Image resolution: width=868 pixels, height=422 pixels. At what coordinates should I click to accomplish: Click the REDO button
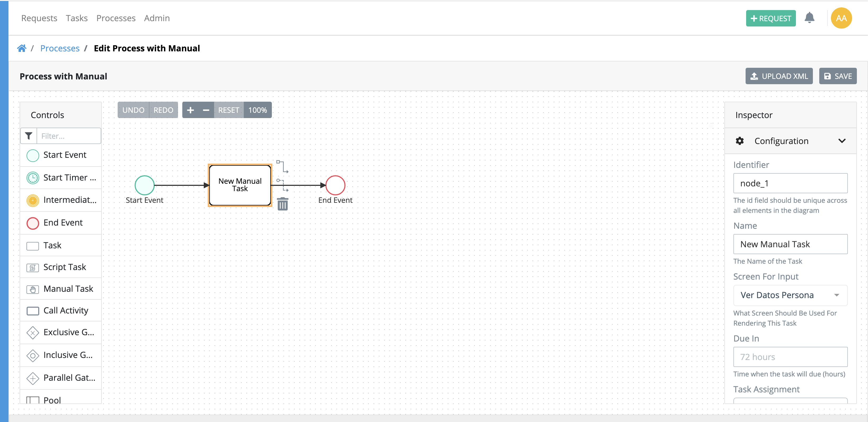pos(163,110)
